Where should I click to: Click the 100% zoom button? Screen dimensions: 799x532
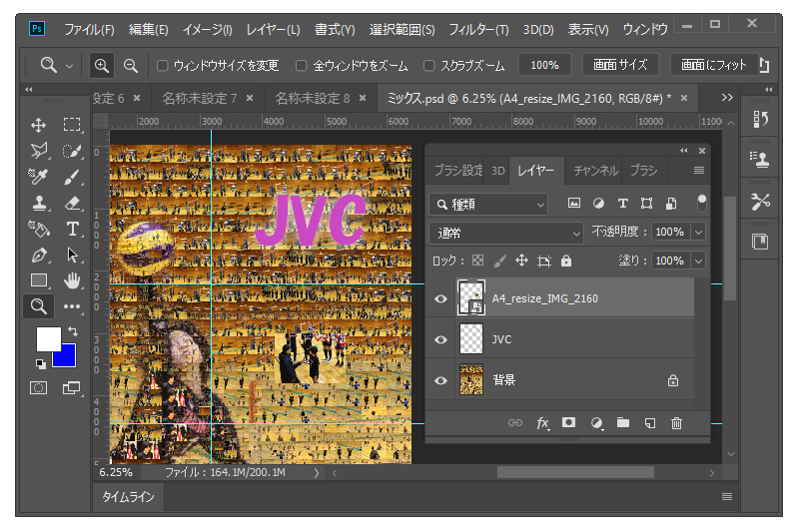(544, 65)
